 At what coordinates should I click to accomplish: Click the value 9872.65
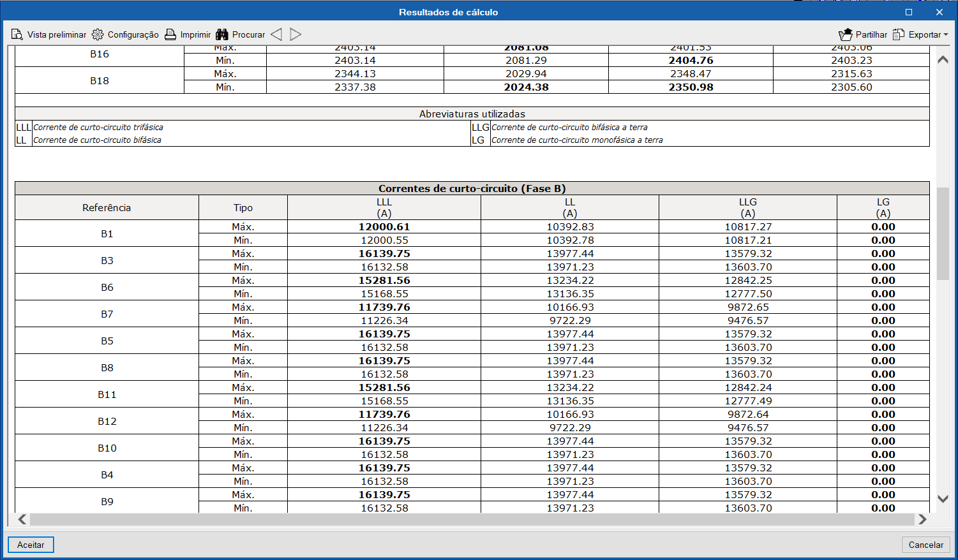[x=748, y=307]
